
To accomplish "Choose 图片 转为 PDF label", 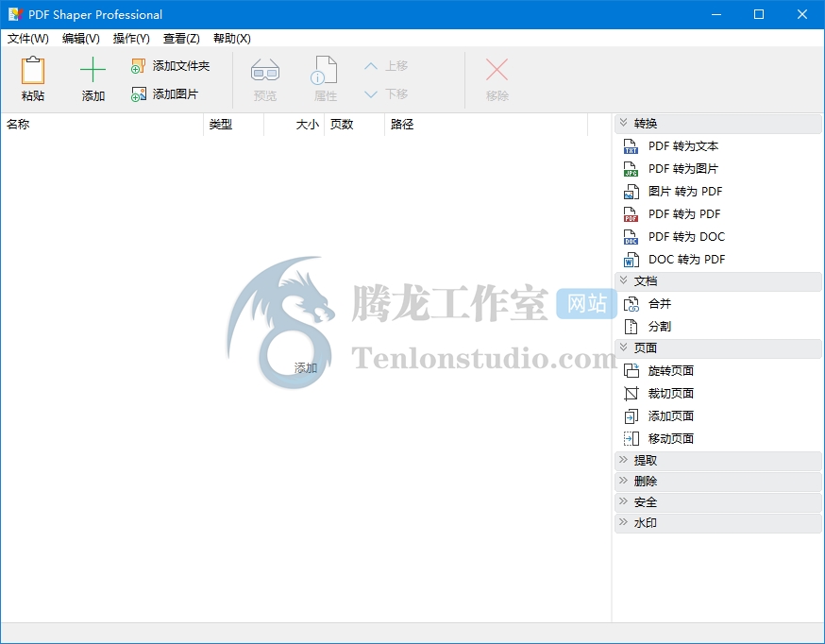I will (685, 192).
